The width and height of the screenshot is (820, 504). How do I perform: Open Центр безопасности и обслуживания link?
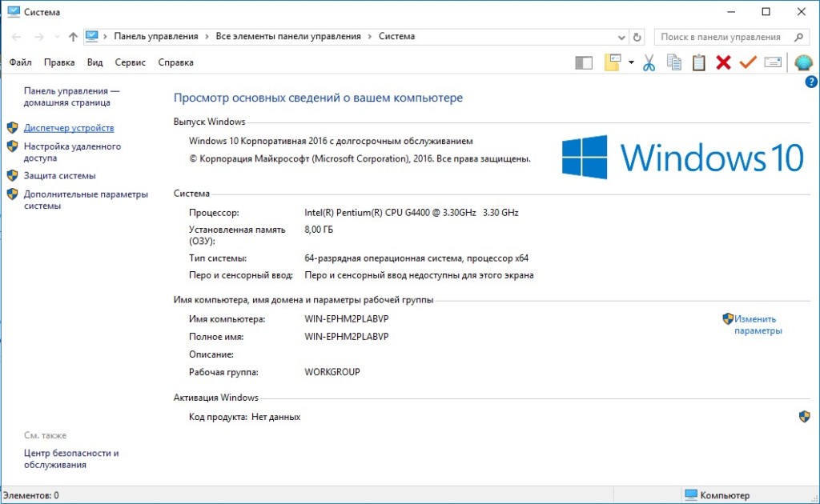pyautogui.click(x=71, y=459)
